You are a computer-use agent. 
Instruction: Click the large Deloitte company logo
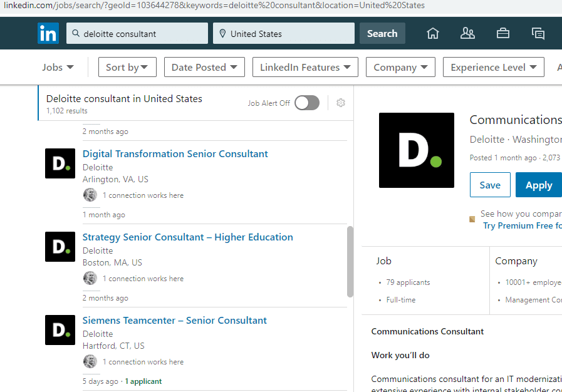click(x=417, y=150)
